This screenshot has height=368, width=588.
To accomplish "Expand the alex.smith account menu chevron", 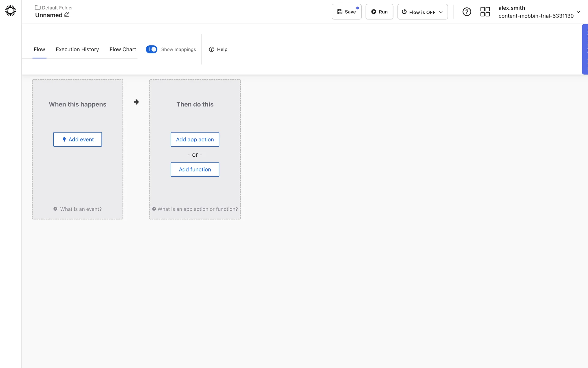I will [x=578, y=12].
